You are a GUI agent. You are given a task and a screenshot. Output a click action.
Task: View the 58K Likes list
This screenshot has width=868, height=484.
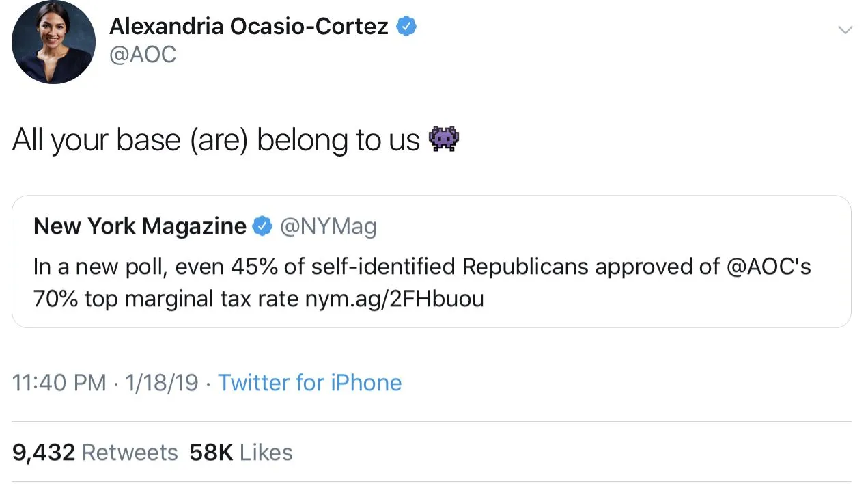coord(241,452)
